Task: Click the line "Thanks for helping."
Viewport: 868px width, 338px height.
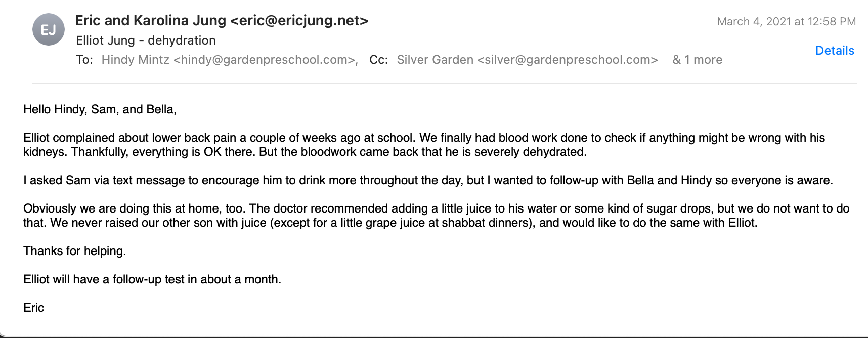Action: click(74, 251)
